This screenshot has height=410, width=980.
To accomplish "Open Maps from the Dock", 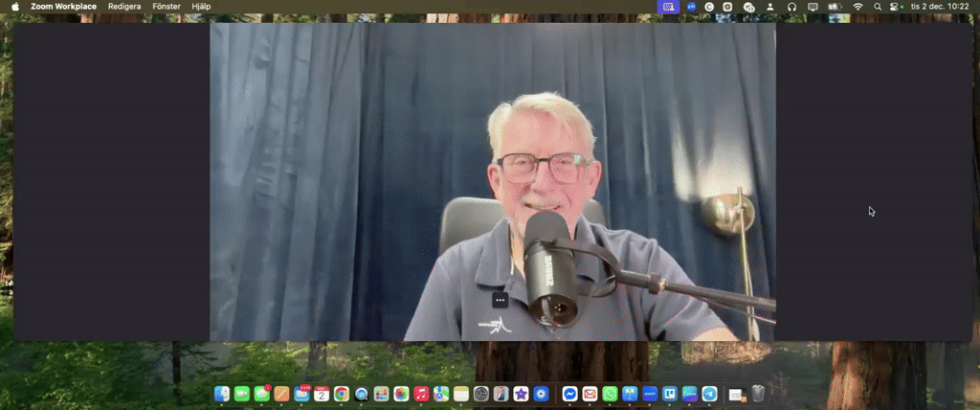I will click(441, 394).
